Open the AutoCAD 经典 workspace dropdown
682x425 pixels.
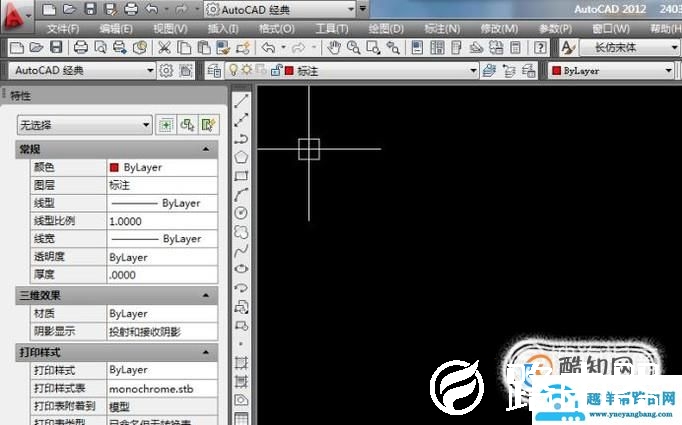tap(151, 70)
